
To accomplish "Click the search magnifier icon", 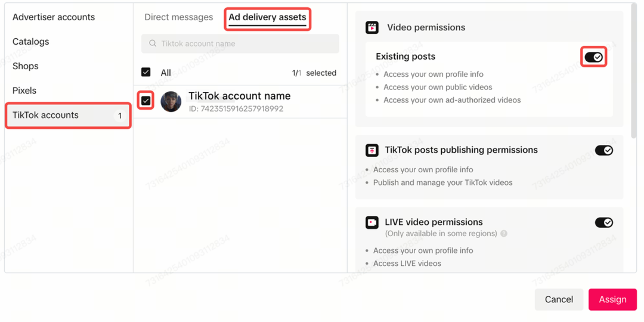I will (x=153, y=44).
